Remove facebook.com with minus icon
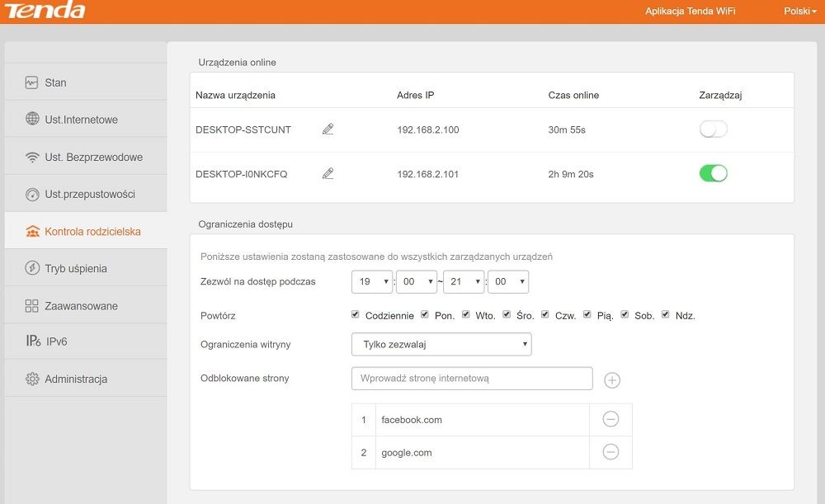This screenshot has width=825, height=504. pos(610,419)
